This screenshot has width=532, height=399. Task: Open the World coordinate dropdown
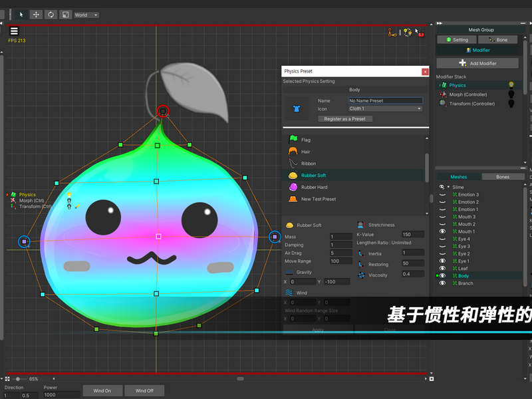tap(86, 15)
